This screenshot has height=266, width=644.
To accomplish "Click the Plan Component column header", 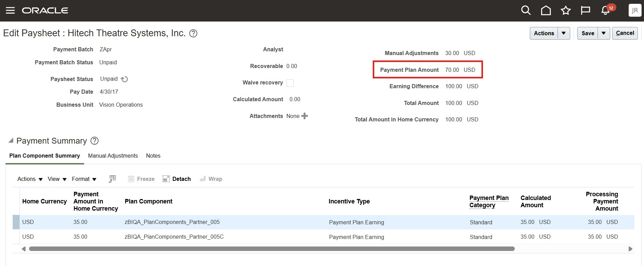I will [x=148, y=201].
